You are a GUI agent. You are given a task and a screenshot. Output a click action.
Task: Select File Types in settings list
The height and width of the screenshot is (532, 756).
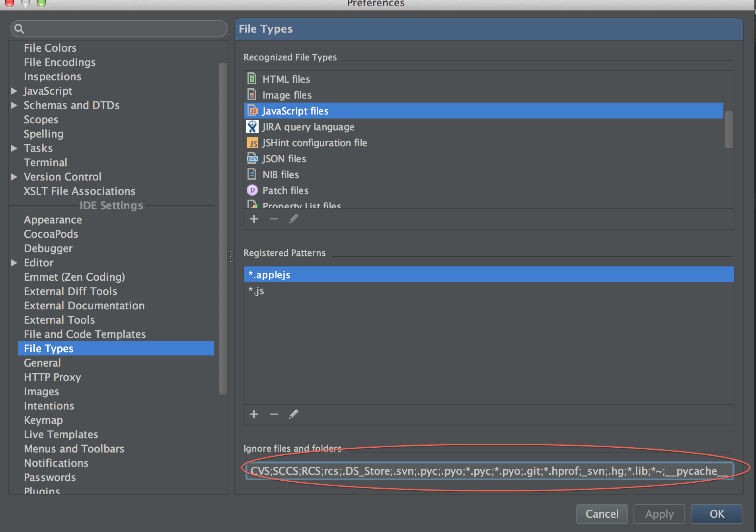pos(116,349)
